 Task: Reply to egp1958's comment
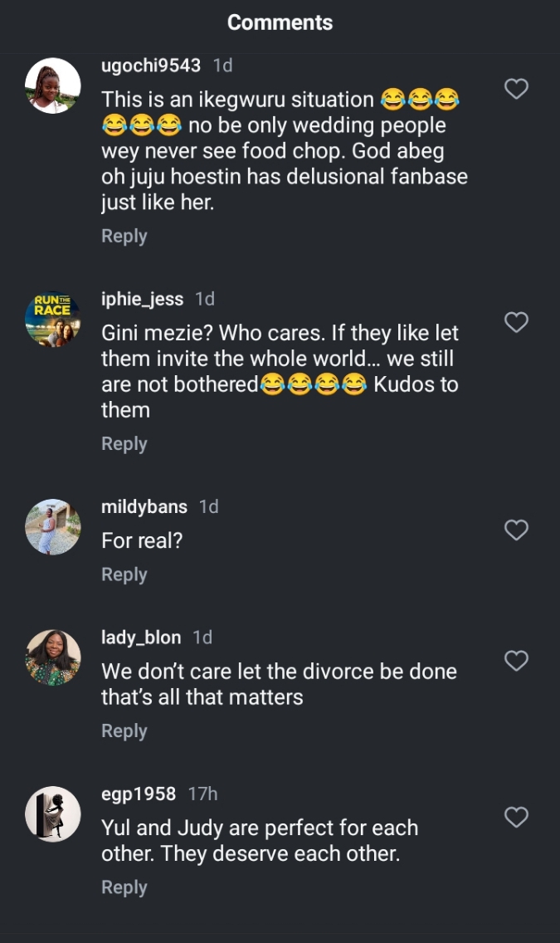124,887
